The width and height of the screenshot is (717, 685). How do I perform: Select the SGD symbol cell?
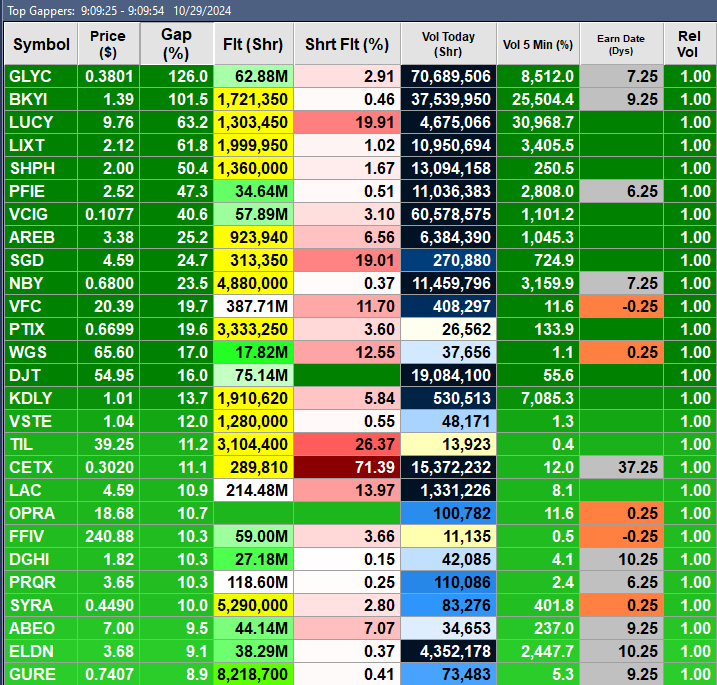click(x=41, y=260)
